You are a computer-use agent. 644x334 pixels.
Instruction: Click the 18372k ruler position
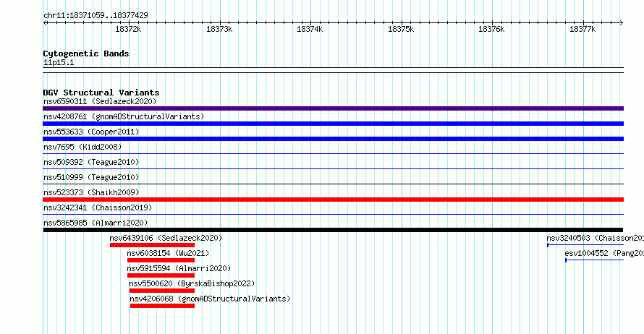(x=128, y=29)
